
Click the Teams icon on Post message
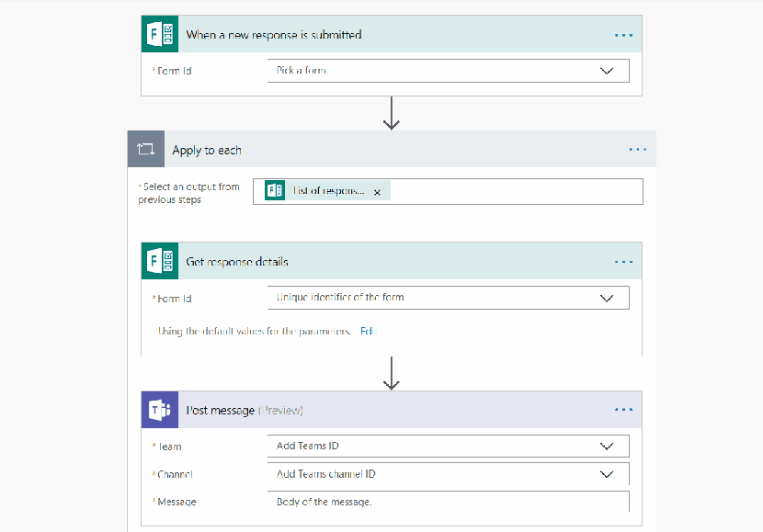pos(160,411)
